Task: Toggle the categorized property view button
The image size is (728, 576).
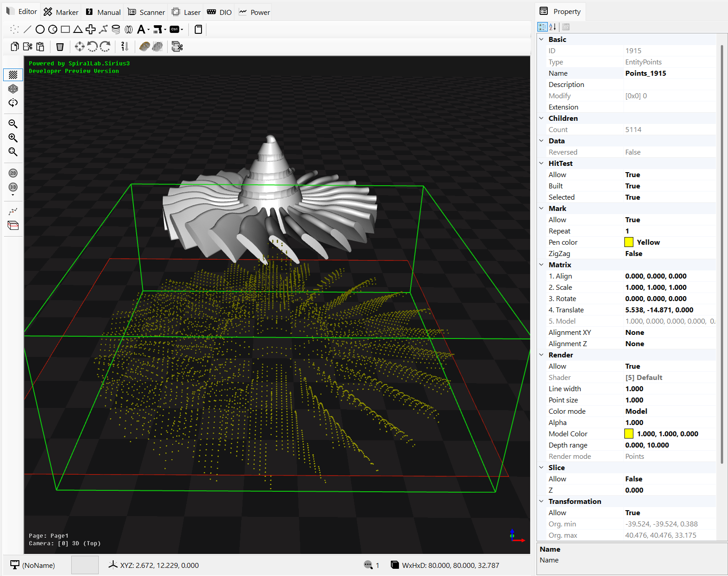Action: [x=542, y=27]
